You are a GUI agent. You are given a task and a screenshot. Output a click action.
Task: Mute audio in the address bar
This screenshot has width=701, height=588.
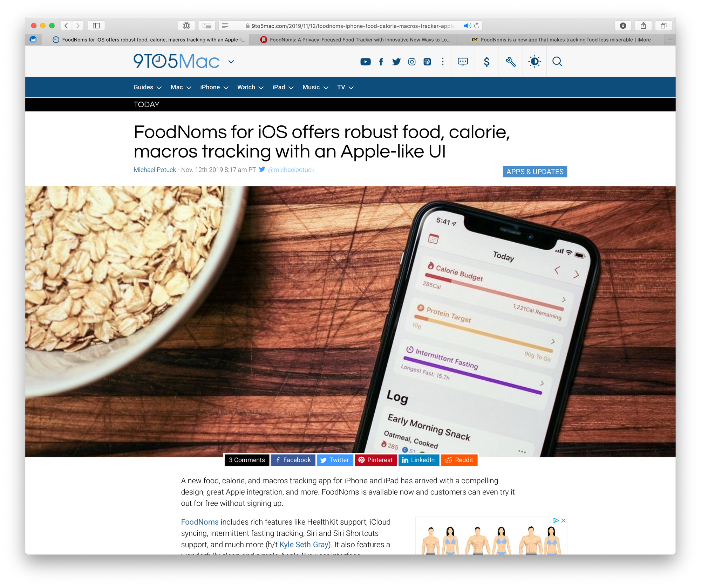click(467, 26)
